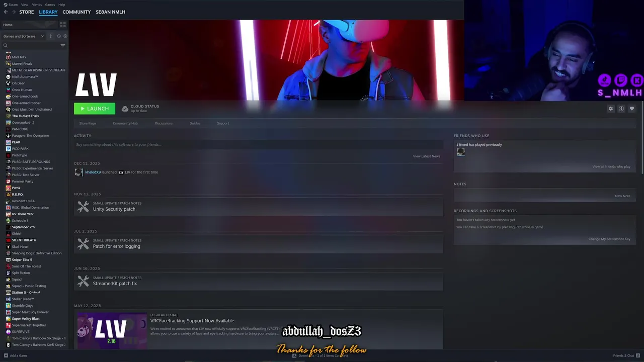Switch to the LIBRARY tab
This screenshot has height=362, width=644.
coord(48,12)
